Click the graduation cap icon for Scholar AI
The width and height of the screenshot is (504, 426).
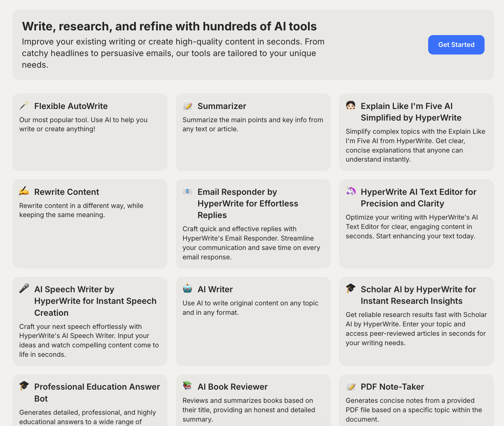(351, 288)
